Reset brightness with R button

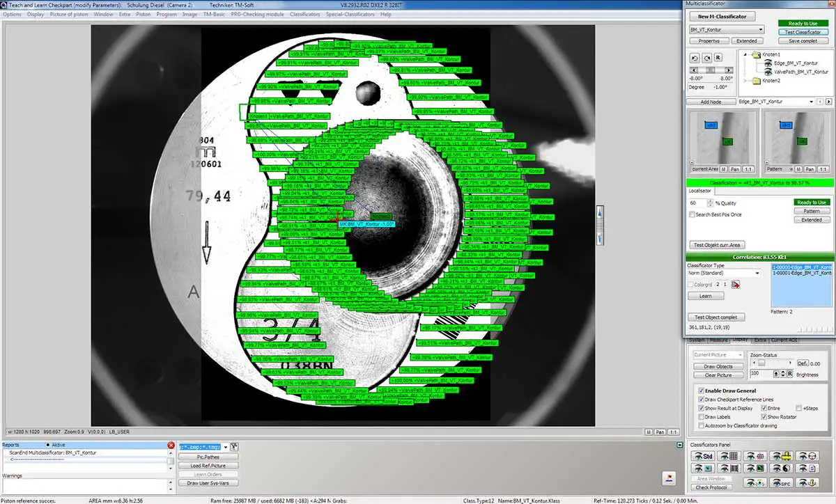(789, 374)
